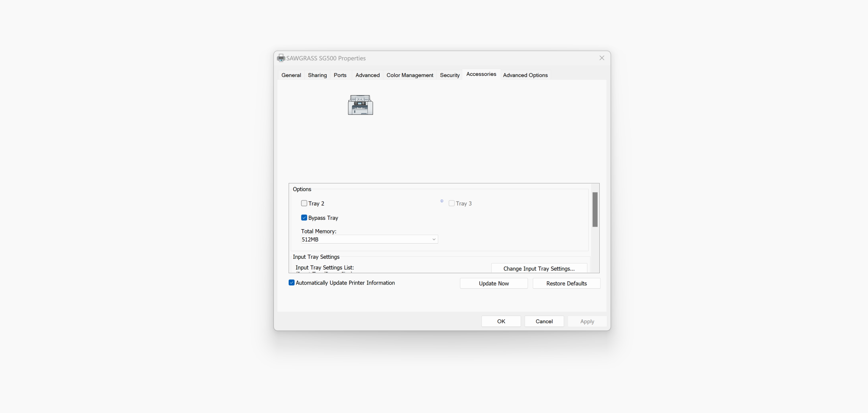The width and height of the screenshot is (868, 413).
Task: Confirm with the OK button
Action: coord(501,321)
